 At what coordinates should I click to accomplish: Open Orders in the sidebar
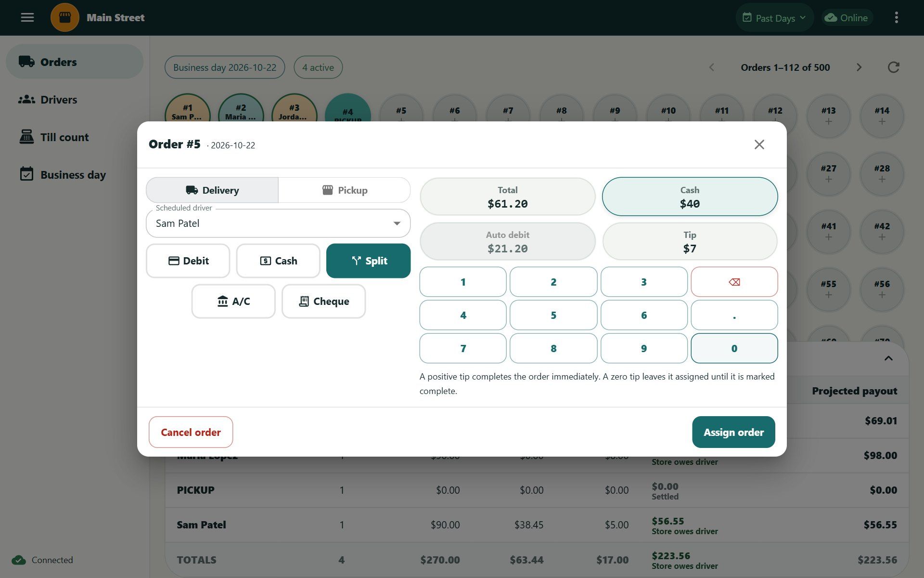coord(75,62)
